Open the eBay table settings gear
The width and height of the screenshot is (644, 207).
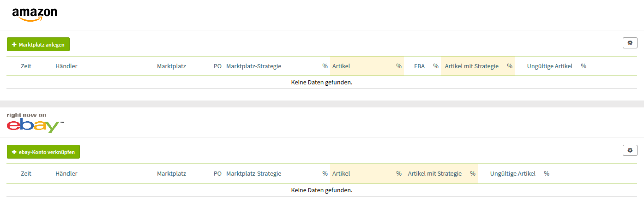(630, 150)
